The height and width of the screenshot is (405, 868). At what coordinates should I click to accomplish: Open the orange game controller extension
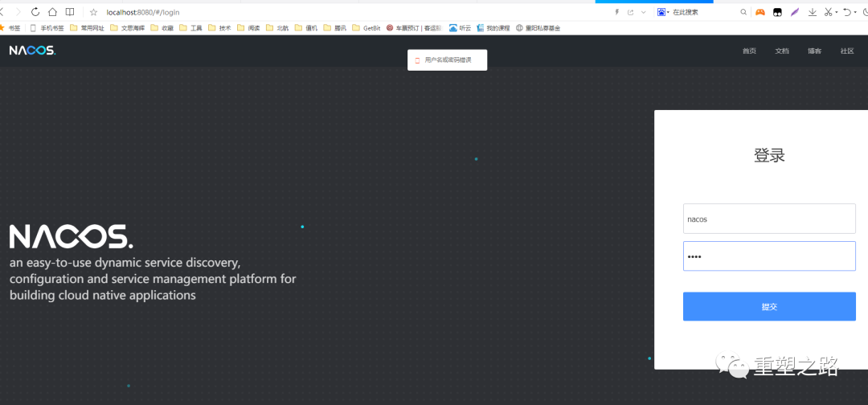point(760,11)
